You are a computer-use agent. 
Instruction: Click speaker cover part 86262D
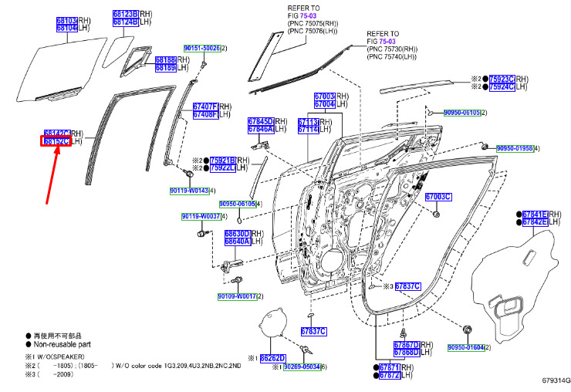(x=272, y=359)
